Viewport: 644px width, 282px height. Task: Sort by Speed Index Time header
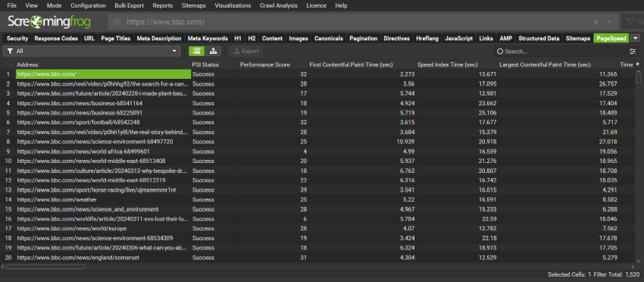(x=457, y=64)
